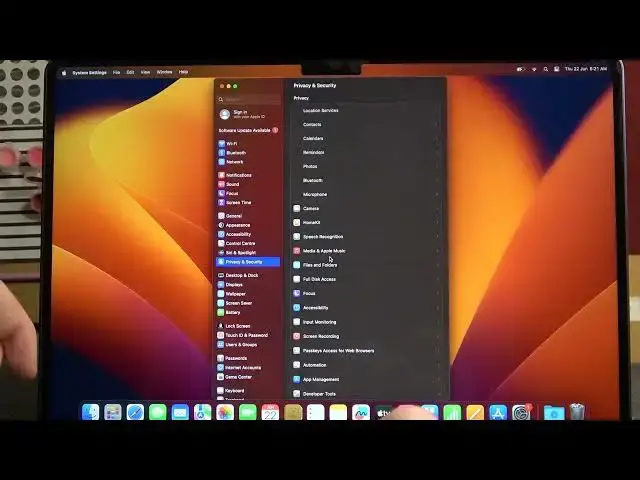
Task: Click the Search field in the sidebar
Action: tap(249, 99)
